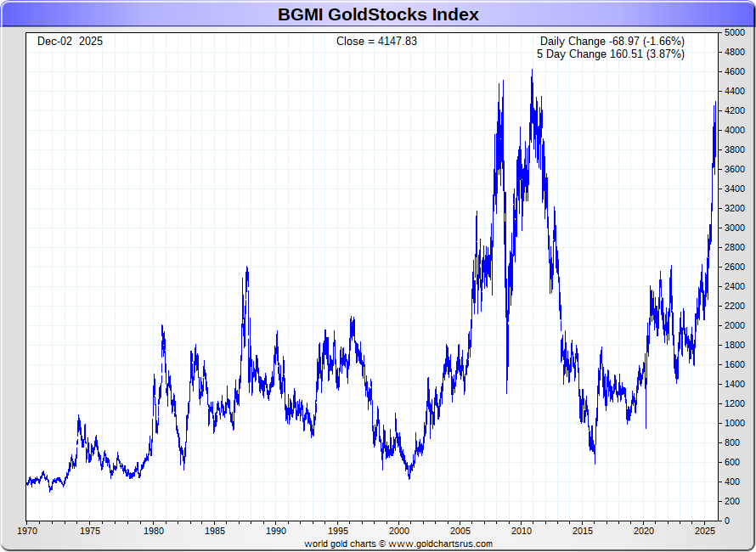Click the x-axis label 2025
Viewport: 756px width, 552px height.
(705, 532)
